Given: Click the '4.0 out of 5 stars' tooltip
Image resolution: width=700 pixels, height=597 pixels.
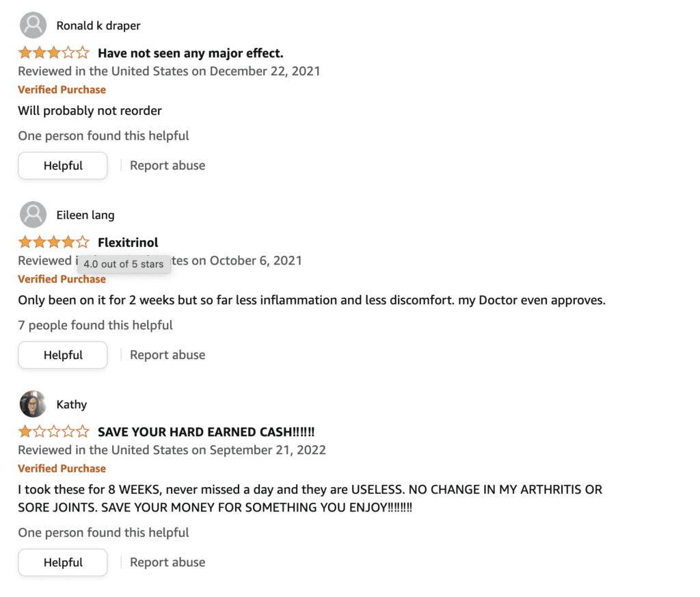Looking at the screenshot, I should (124, 264).
